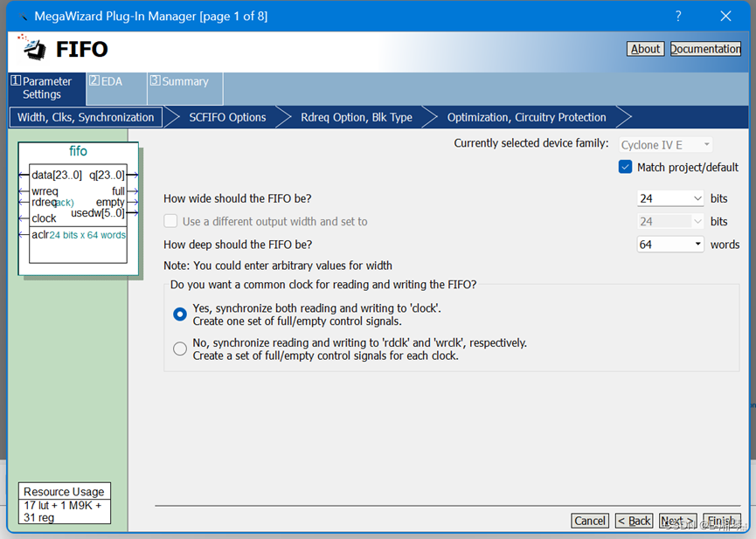Open the Cyclone IV E device family dropdown
The width and height of the screenshot is (756, 539).
[x=665, y=145]
